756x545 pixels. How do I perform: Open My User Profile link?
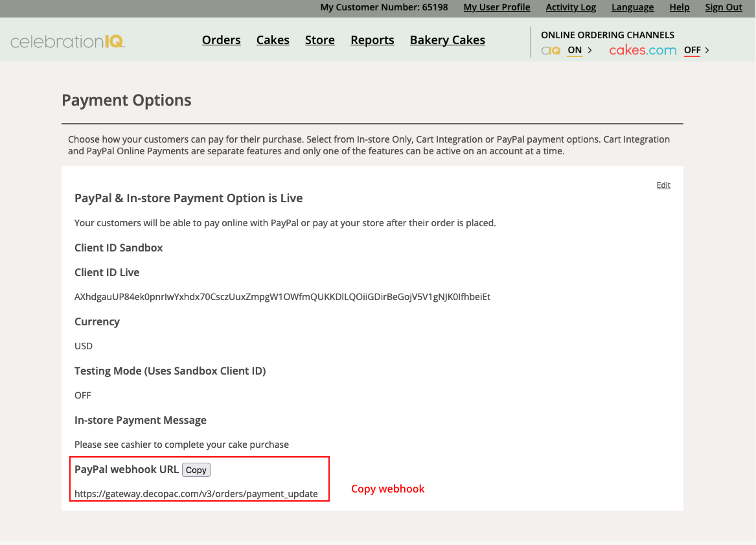497,8
